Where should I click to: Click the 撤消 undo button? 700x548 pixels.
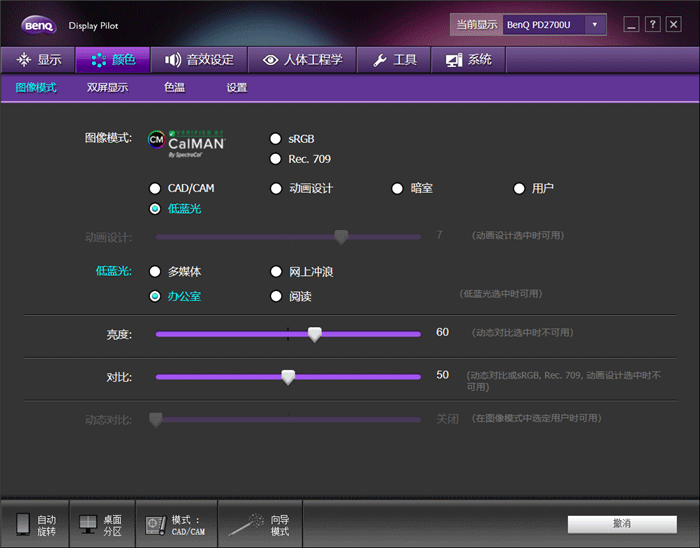tap(622, 524)
